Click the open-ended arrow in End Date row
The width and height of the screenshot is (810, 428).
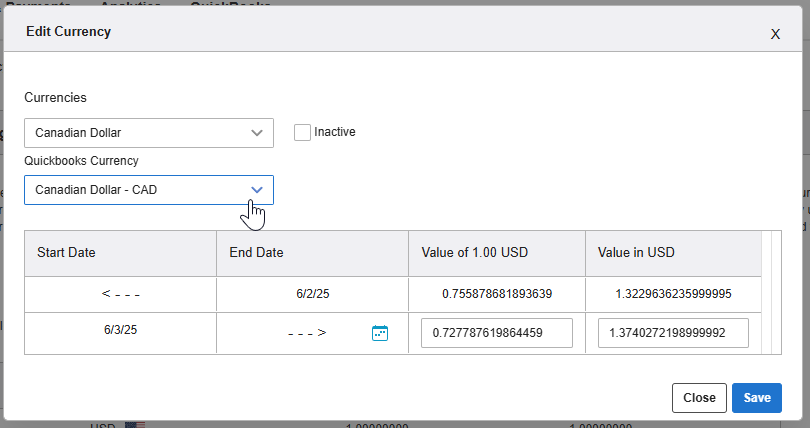306,333
